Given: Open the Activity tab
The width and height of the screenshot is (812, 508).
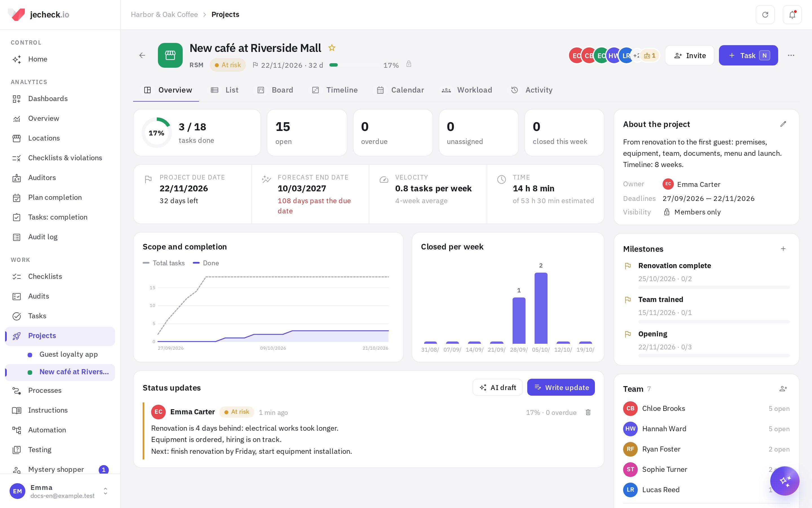Looking at the screenshot, I should click(x=531, y=90).
